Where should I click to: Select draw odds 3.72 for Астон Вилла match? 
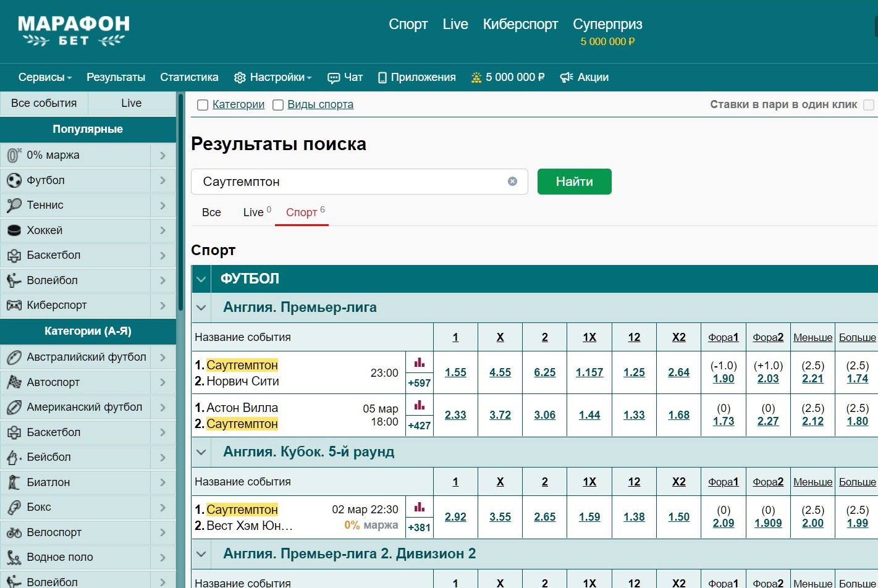(x=500, y=415)
